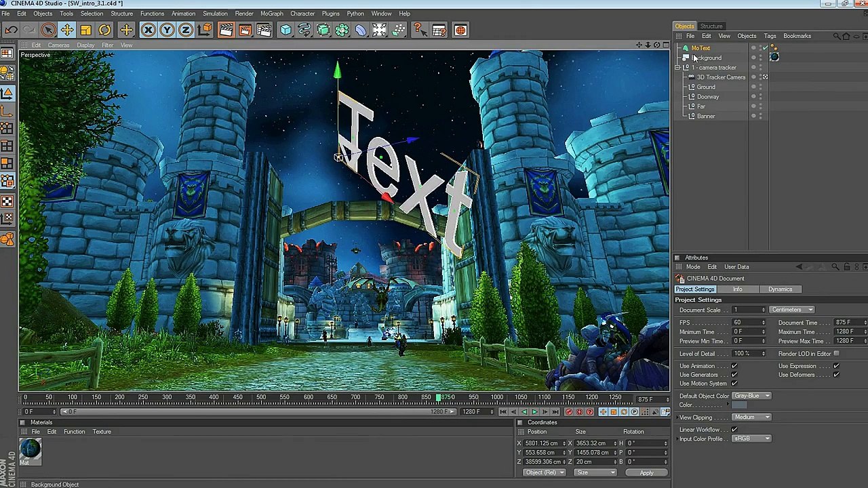Expand the View Clipping disclosure triangle

pyautogui.click(x=677, y=418)
